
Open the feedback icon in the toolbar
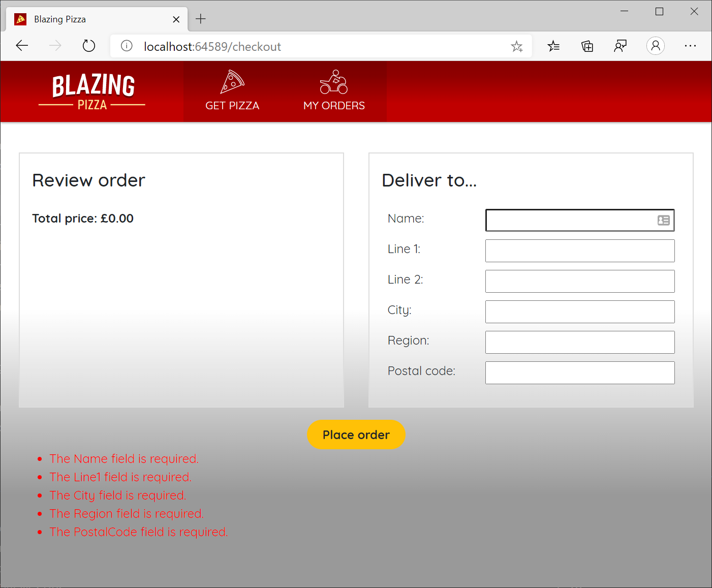pyautogui.click(x=621, y=46)
